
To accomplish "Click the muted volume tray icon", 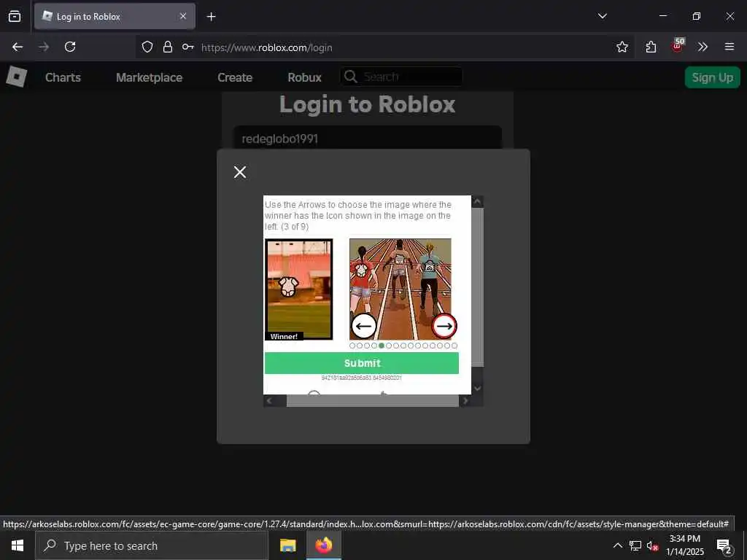I will [653, 545].
